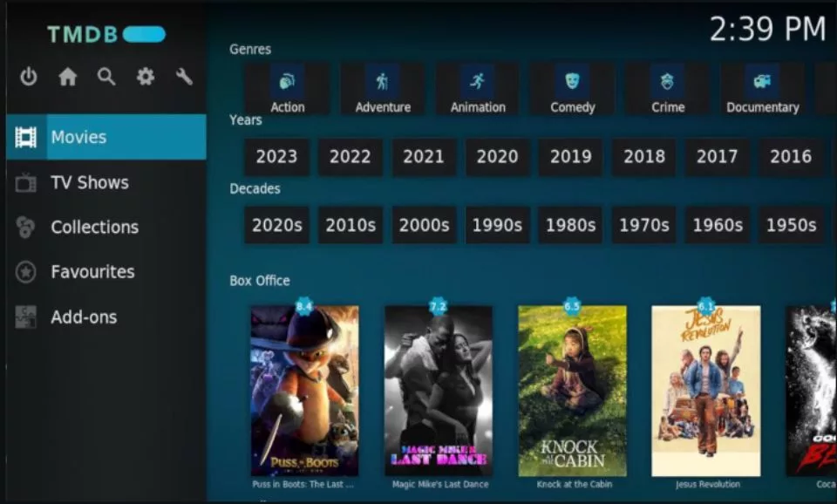Click the 'Puss in Boots: The Last ...' title

(303, 484)
